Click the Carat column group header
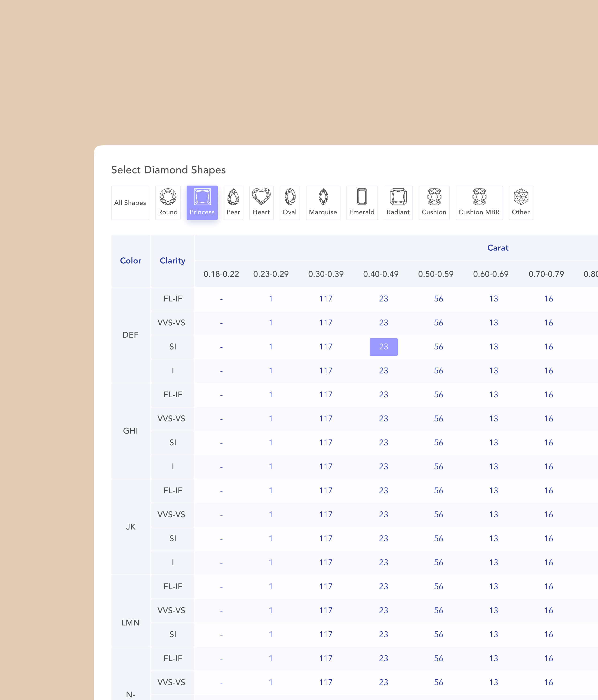The width and height of the screenshot is (598, 700). tap(498, 248)
